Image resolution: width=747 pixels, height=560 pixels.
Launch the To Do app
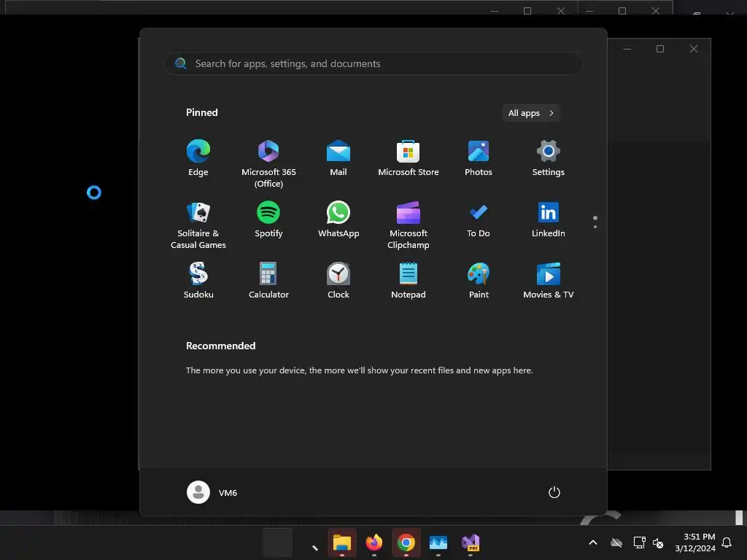479,220
